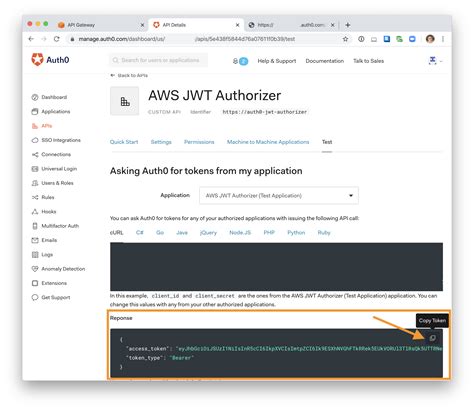Click Back to APIs link
The image size is (474, 410).
coord(129,75)
